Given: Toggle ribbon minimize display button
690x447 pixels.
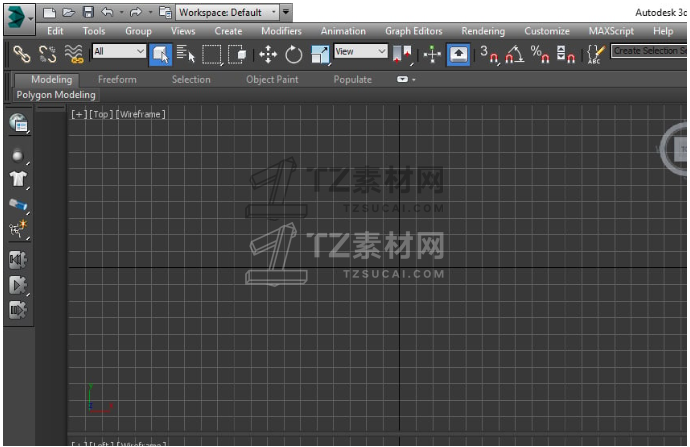Looking at the screenshot, I should pos(402,79).
